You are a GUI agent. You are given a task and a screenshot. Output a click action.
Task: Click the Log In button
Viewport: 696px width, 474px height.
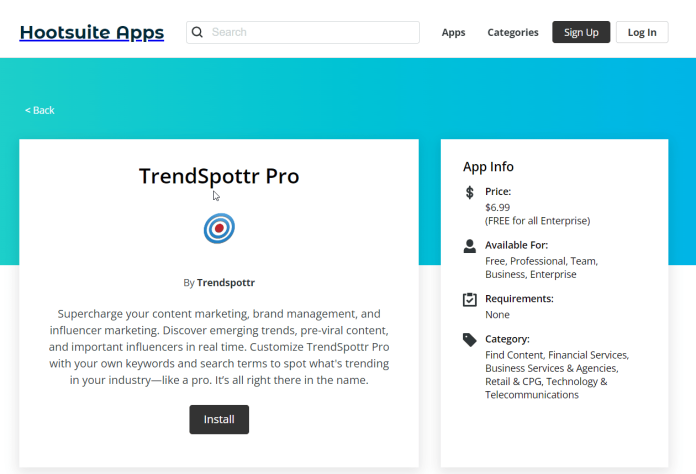coord(642,32)
